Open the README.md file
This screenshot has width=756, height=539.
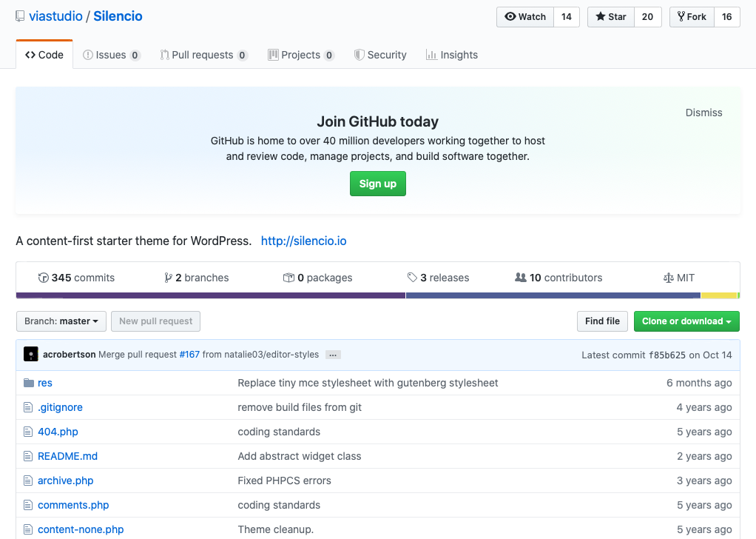67,457
